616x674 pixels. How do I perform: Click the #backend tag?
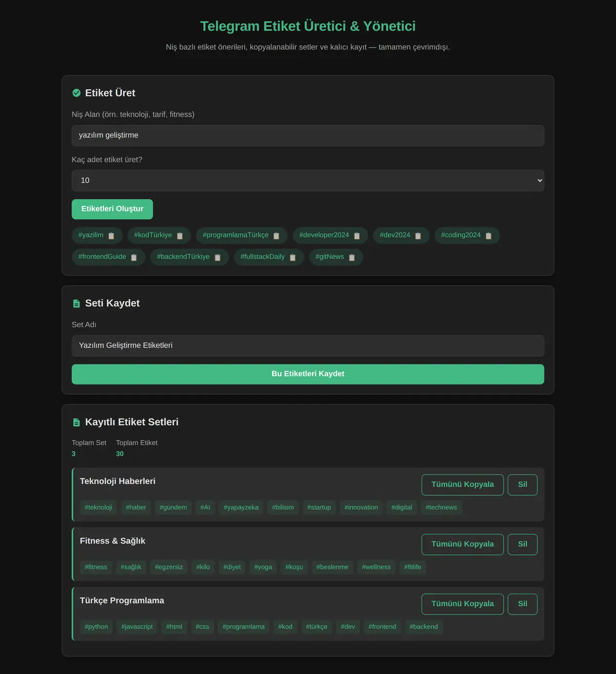pyautogui.click(x=424, y=627)
